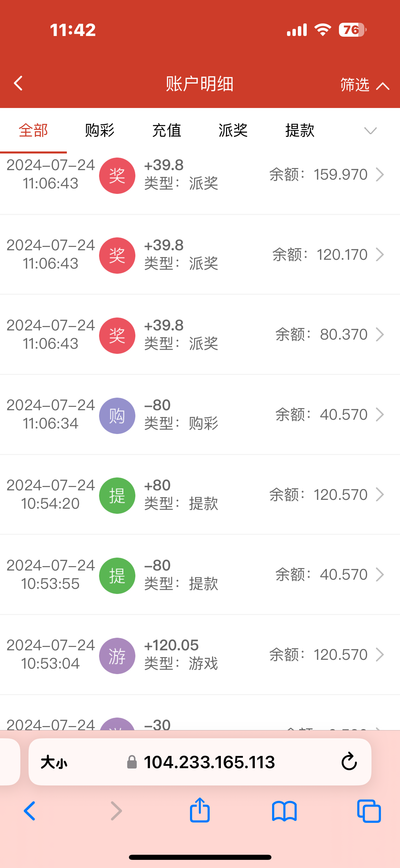The image size is (400, 868).
Task: Tap the 游 icon for +120.05 game entry
Action: coord(117,656)
